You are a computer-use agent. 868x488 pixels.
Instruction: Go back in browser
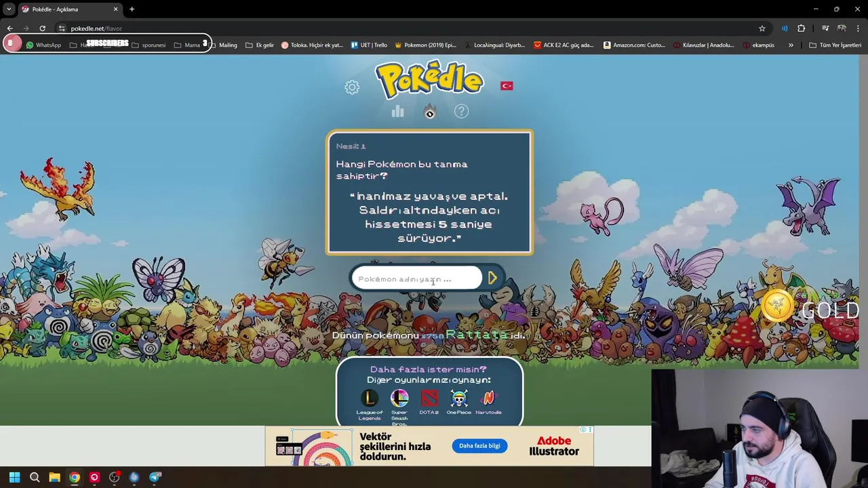tap(9, 28)
